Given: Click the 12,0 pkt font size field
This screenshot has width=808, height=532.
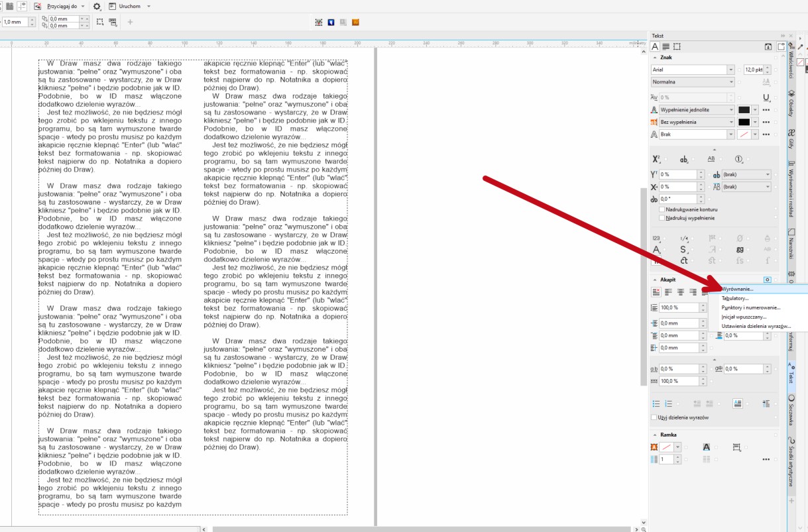Looking at the screenshot, I should (x=753, y=70).
